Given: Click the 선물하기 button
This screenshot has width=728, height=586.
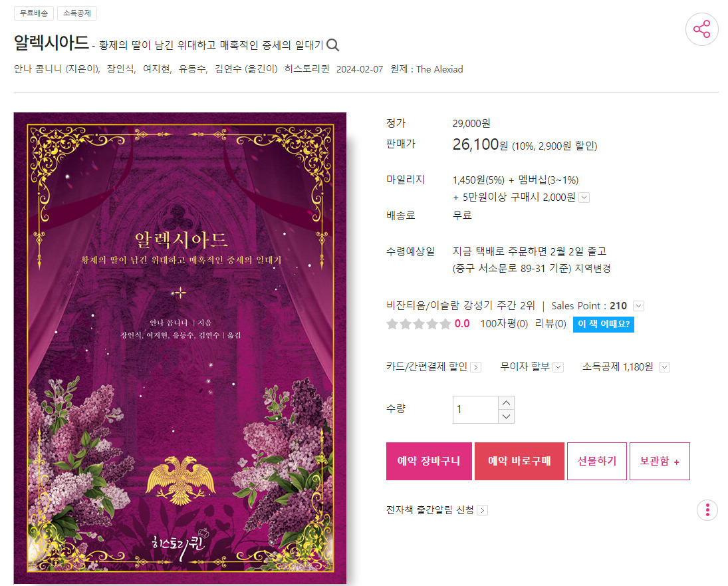Looking at the screenshot, I should point(596,461).
